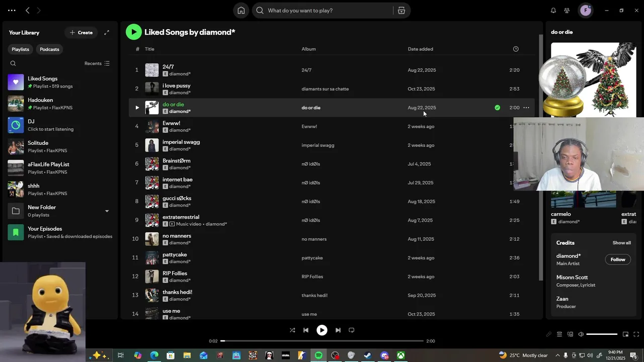The image size is (644, 362).
Task: Open the Xbox app from the taskbar
Action: click(400, 355)
